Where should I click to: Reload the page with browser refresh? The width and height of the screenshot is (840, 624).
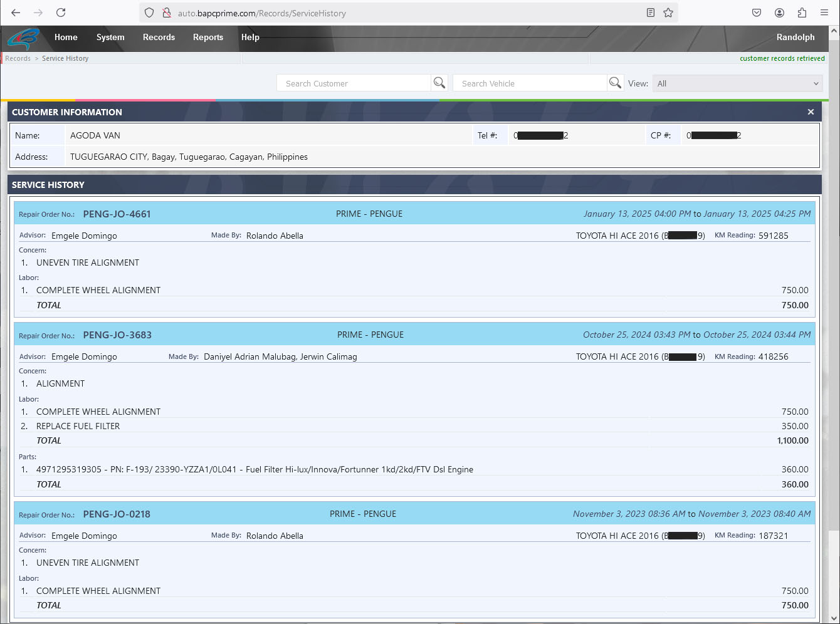61,13
